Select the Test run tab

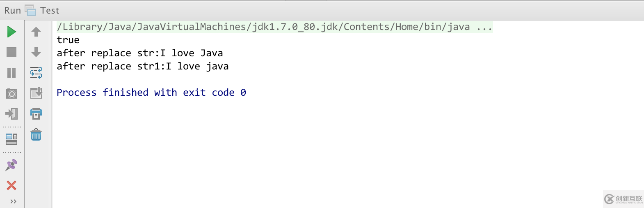[49, 10]
